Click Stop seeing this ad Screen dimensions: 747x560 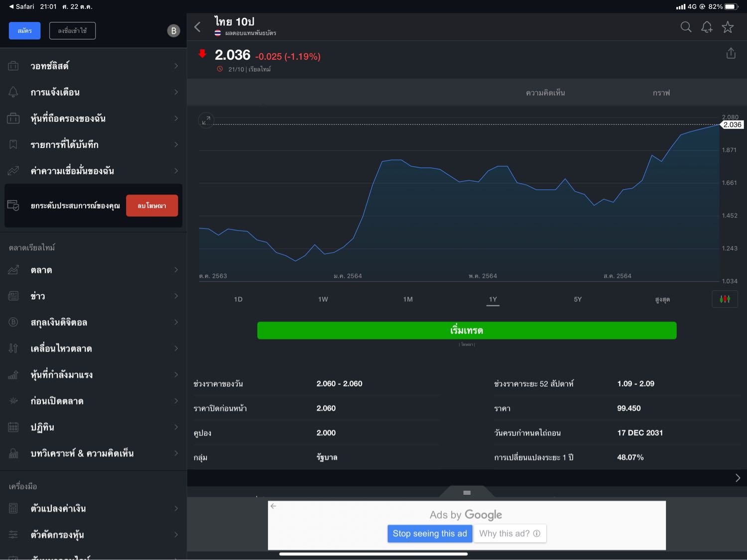(430, 534)
